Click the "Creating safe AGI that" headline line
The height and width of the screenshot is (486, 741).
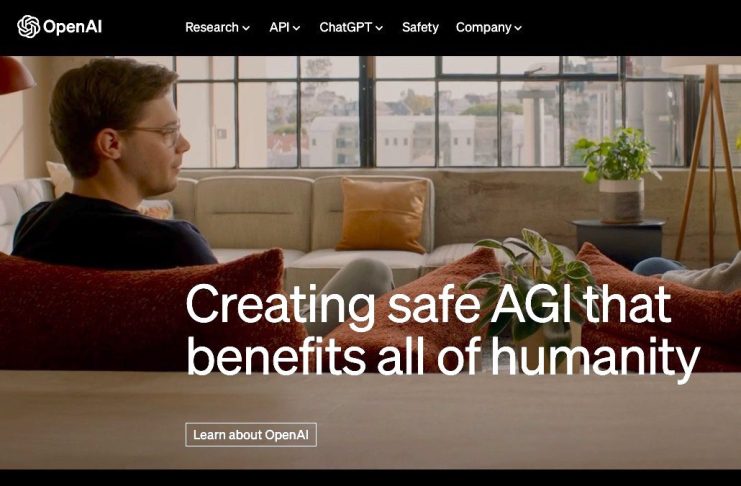coord(428,304)
